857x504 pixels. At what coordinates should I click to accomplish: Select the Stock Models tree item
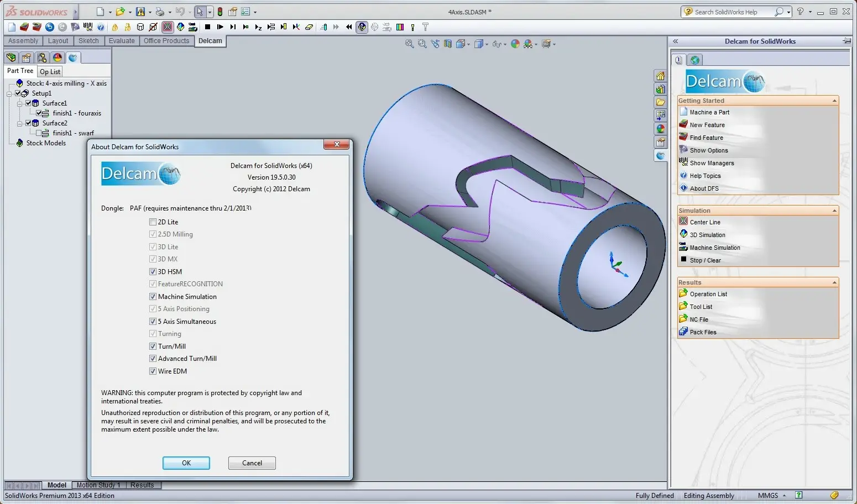[x=46, y=143]
